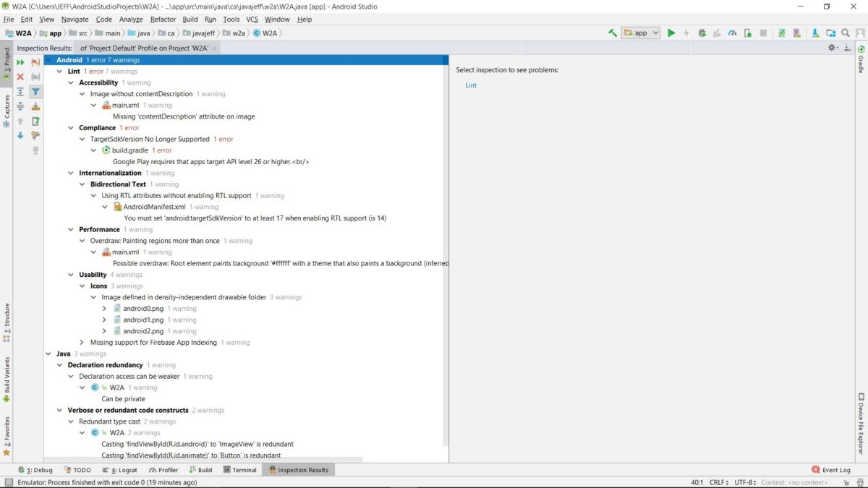Toggle Autoscroll to Source icon

click(35, 106)
